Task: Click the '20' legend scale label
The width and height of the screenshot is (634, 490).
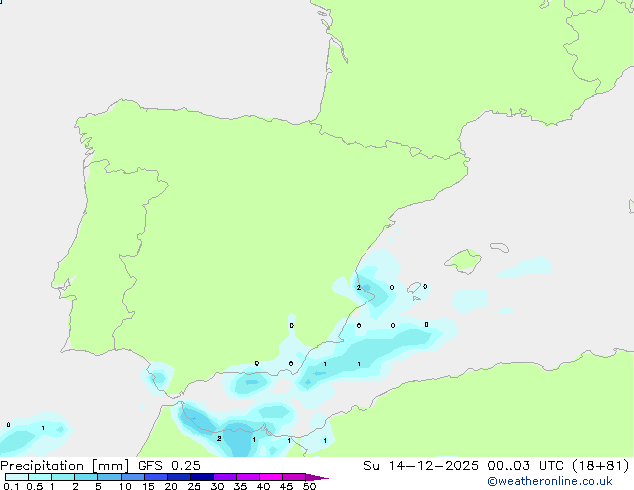Action: [171, 486]
